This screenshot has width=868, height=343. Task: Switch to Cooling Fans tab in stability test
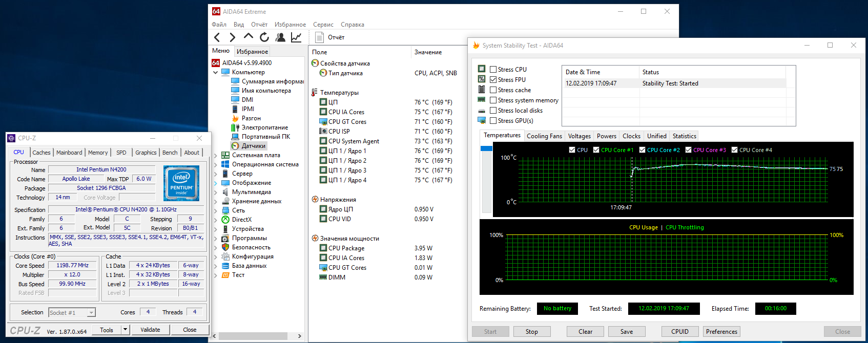(x=544, y=136)
